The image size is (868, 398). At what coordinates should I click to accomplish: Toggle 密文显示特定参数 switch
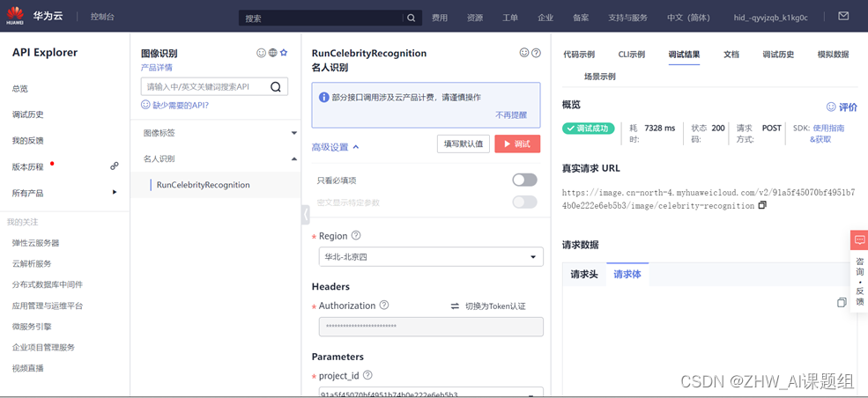coord(525,203)
